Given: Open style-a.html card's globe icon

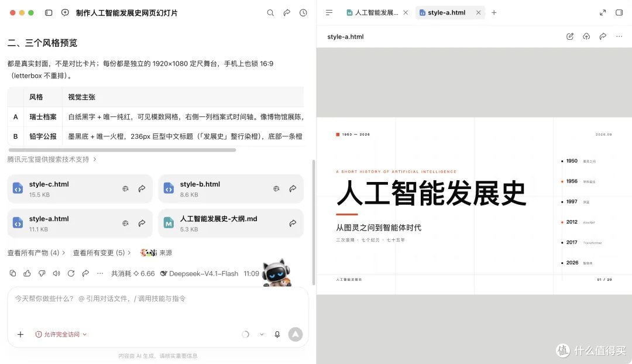Looking at the screenshot, I should point(125,224).
